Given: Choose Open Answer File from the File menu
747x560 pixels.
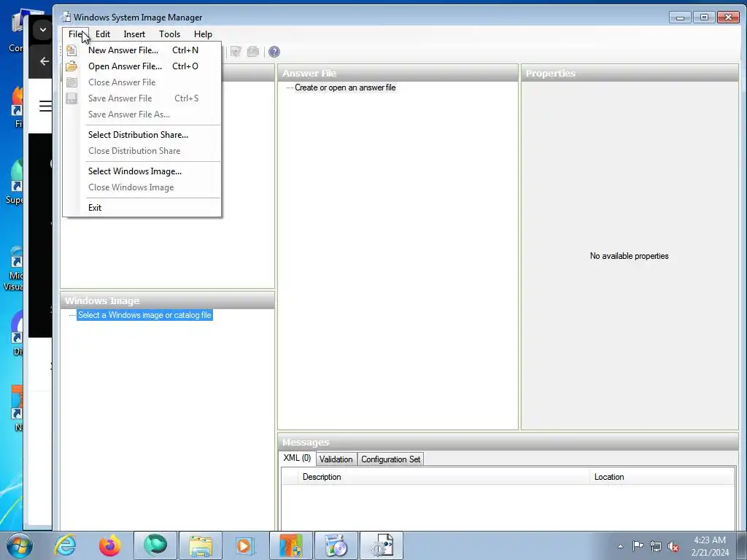Looking at the screenshot, I should [x=142, y=66].
